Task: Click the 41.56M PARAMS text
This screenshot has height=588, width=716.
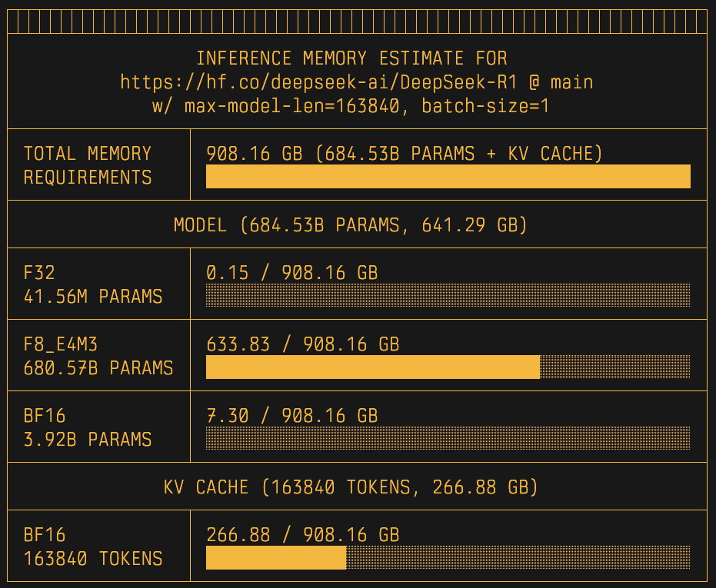Action: [93, 297]
